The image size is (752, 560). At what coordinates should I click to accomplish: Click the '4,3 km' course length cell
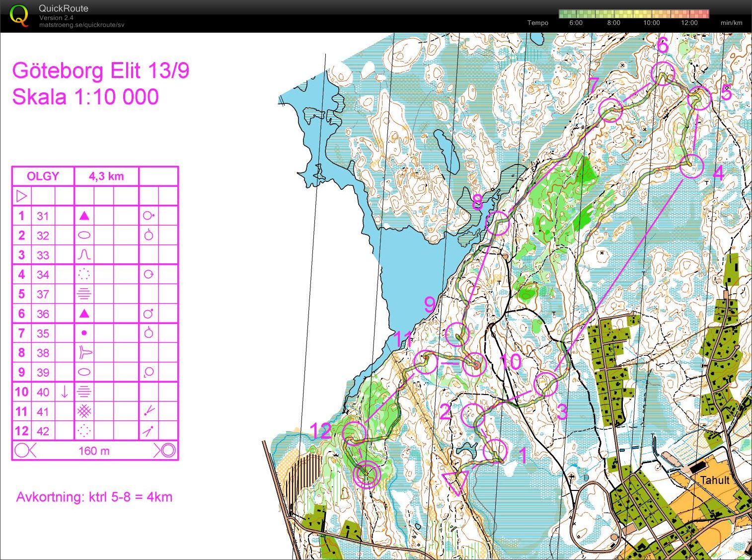[106, 176]
